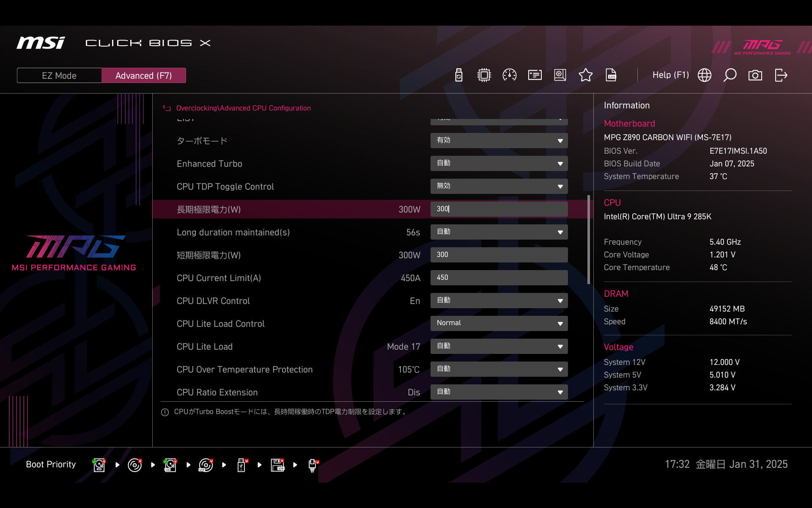Open CPU Ratio Extension dropdown

click(x=499, y=392)
